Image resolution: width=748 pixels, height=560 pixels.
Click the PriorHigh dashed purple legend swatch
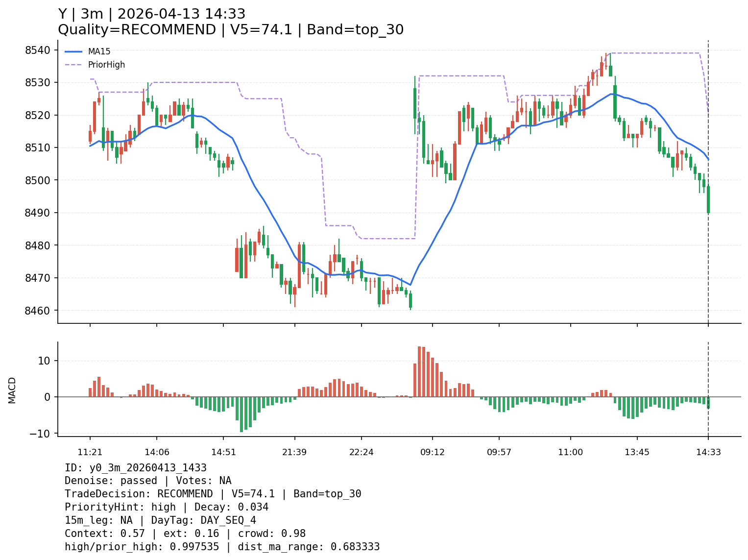(x=73, y=65)
